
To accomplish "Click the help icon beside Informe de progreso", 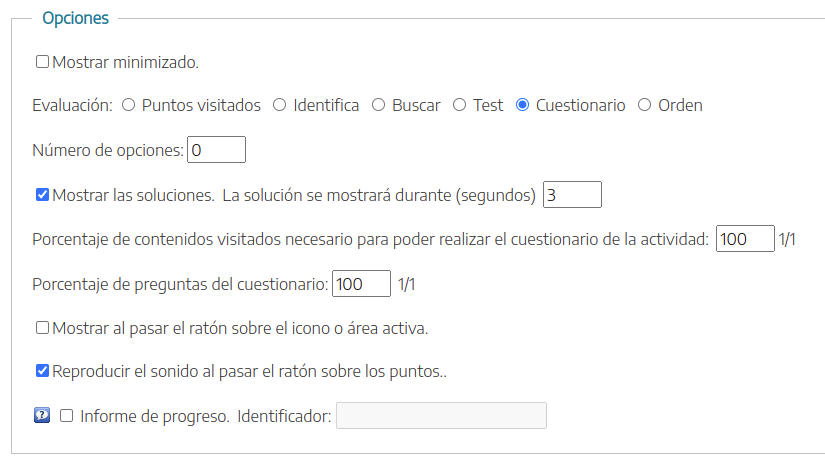I will pos(42,416).
